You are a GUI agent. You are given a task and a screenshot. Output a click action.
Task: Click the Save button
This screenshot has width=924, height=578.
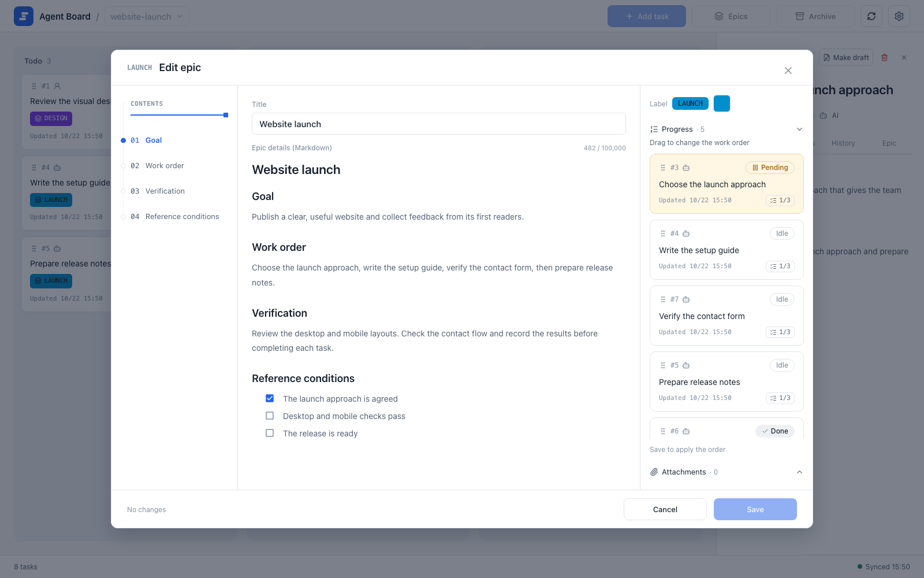point(755,509)
